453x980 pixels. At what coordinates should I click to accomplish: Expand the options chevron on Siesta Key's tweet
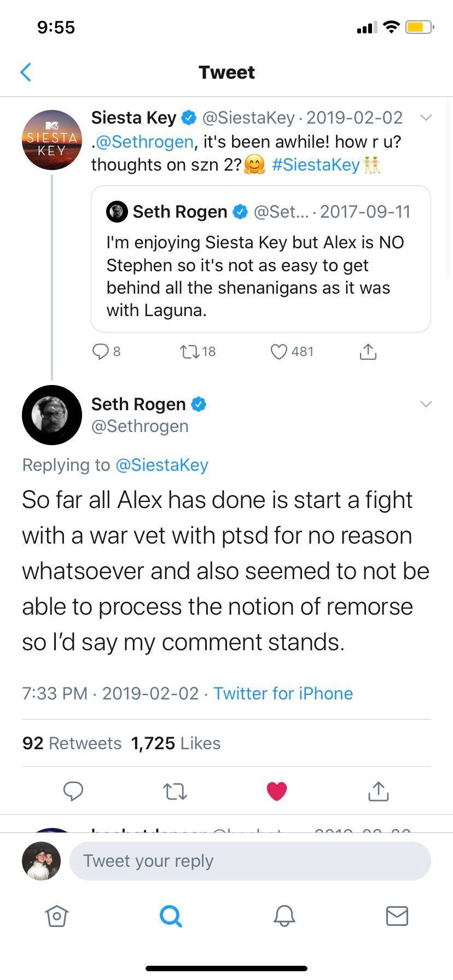(426, 117)
